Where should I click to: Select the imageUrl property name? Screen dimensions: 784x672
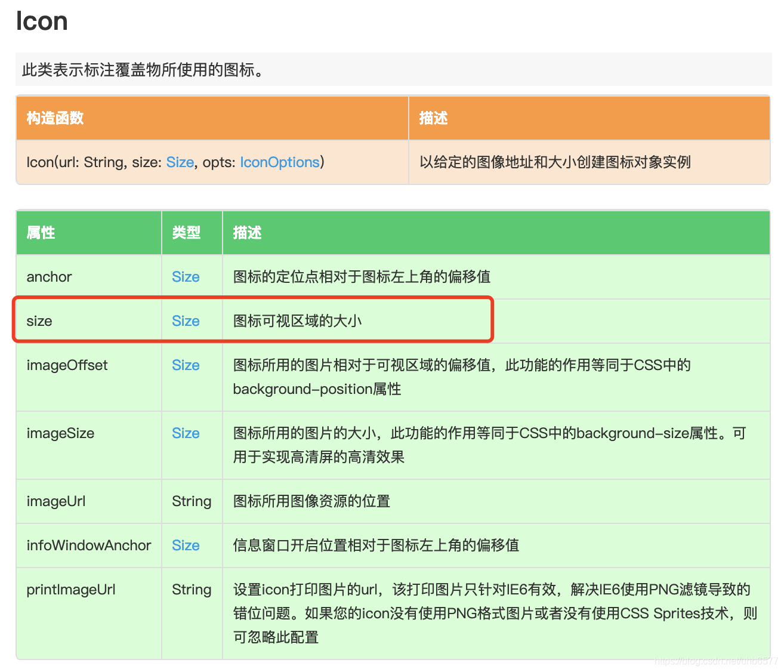point(56,501)
